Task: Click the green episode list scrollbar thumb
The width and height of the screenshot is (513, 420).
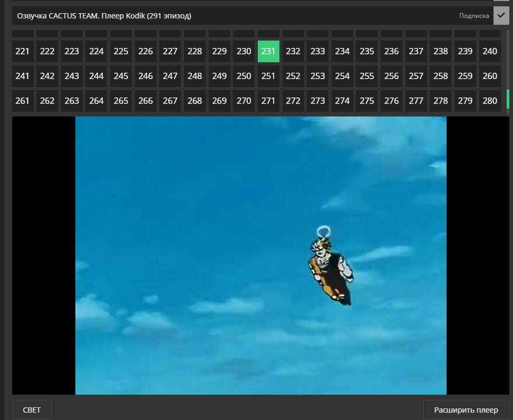Action: (x=508, y=99)
